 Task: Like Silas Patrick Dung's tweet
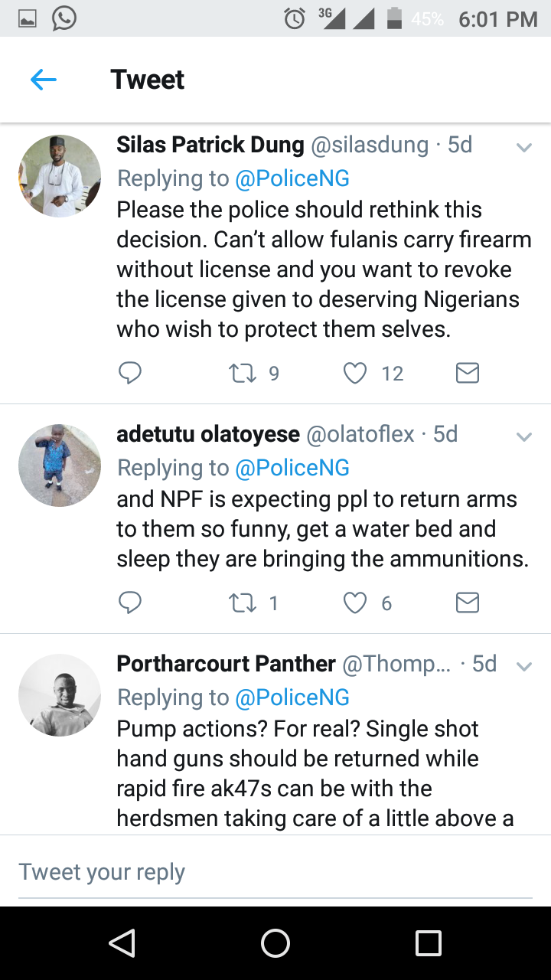pyautogui.click(x=354, y=373)
